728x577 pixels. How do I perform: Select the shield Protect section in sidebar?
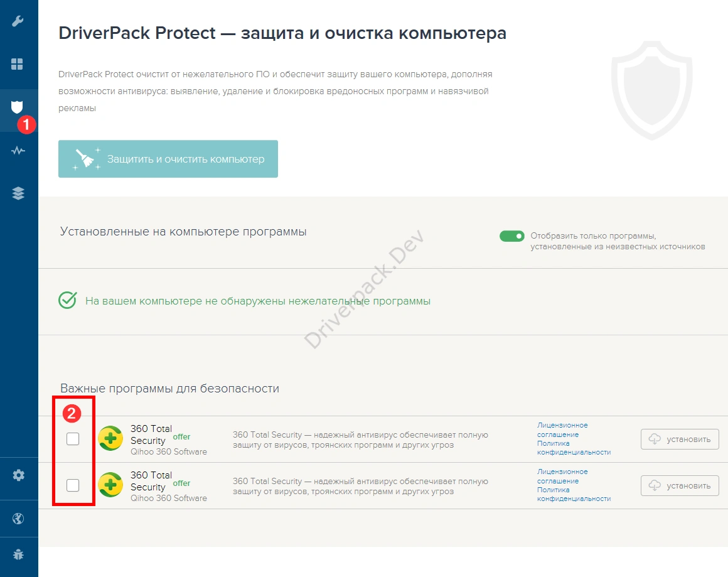click(x=17, y=107)
